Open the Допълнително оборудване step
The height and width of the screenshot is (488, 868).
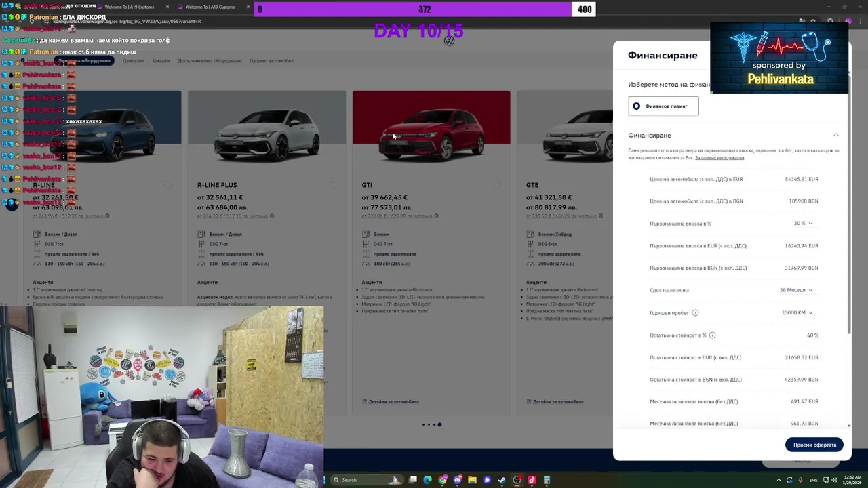click(x=210, y=61)
